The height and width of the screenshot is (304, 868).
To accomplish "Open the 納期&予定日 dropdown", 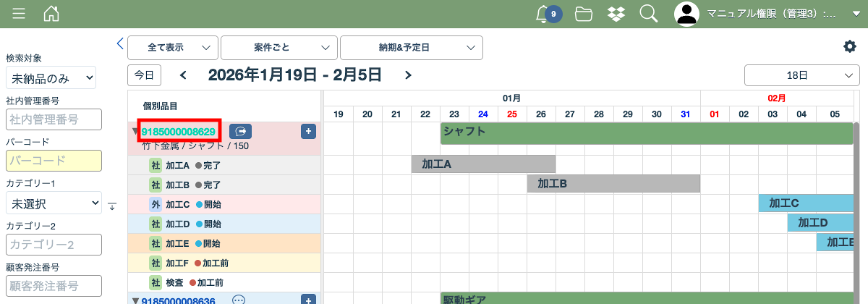I will (411, 47).
